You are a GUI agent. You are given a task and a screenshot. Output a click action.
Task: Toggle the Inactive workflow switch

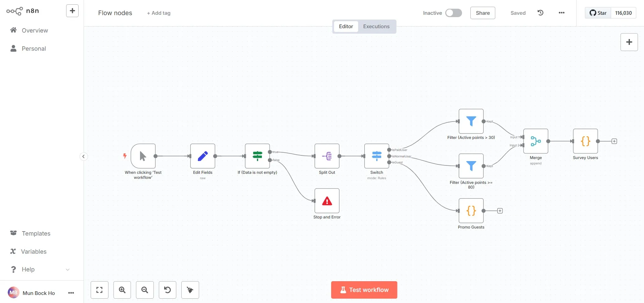coord(453,13)
